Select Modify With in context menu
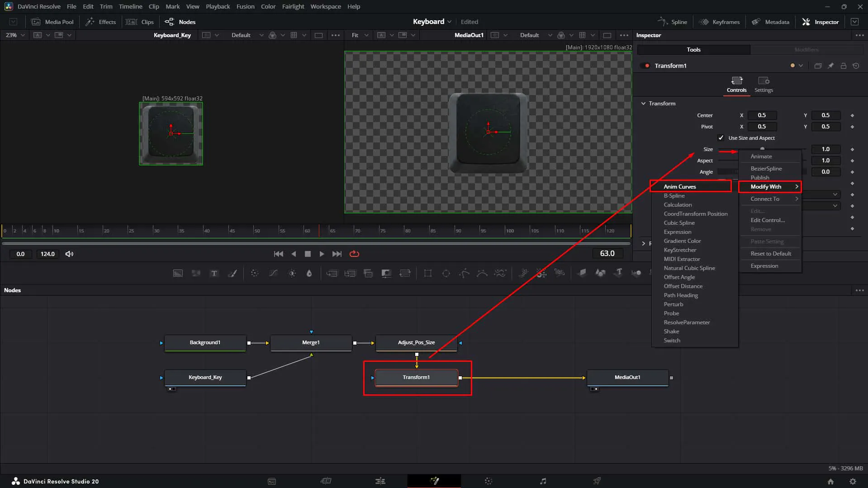The height and width of the screenshot is (488, 868). pos(770,187)
